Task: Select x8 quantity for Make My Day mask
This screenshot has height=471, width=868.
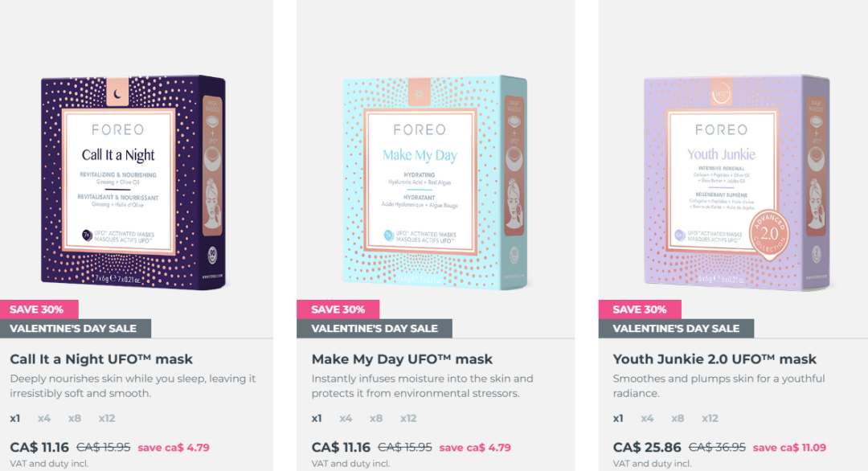Action: pos(376,419)
